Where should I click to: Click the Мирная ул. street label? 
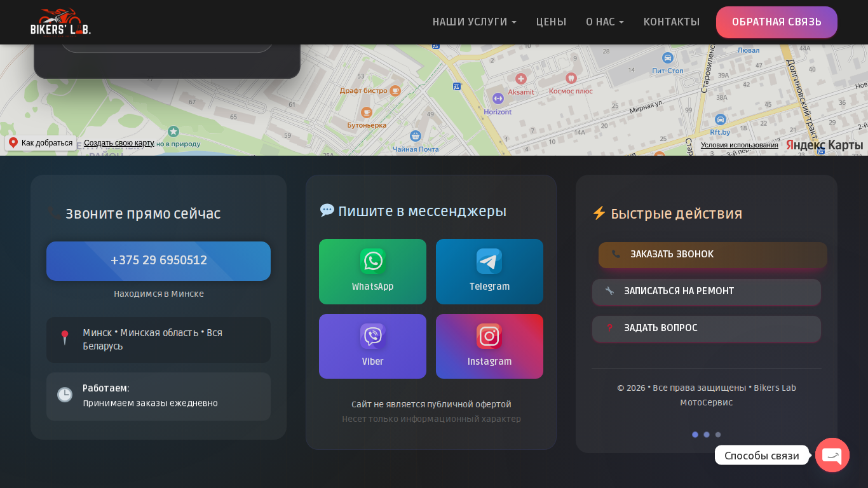click(646, 106)
